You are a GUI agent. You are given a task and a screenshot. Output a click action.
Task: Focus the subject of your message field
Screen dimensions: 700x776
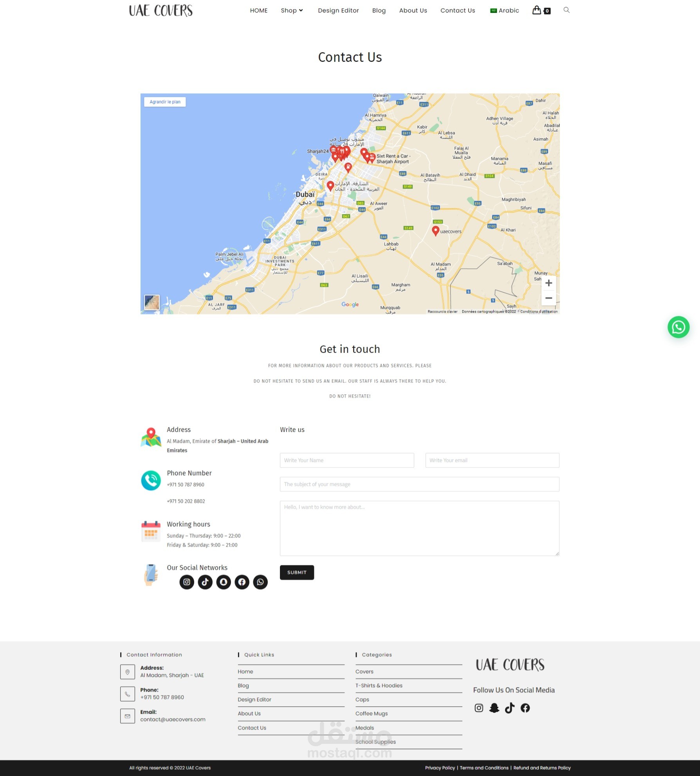point(419,484)
